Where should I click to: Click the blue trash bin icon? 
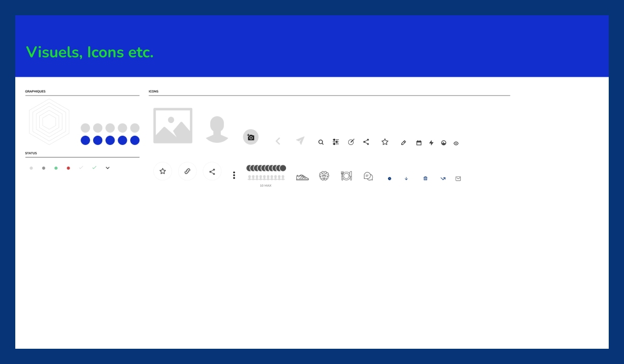[426, 178]
